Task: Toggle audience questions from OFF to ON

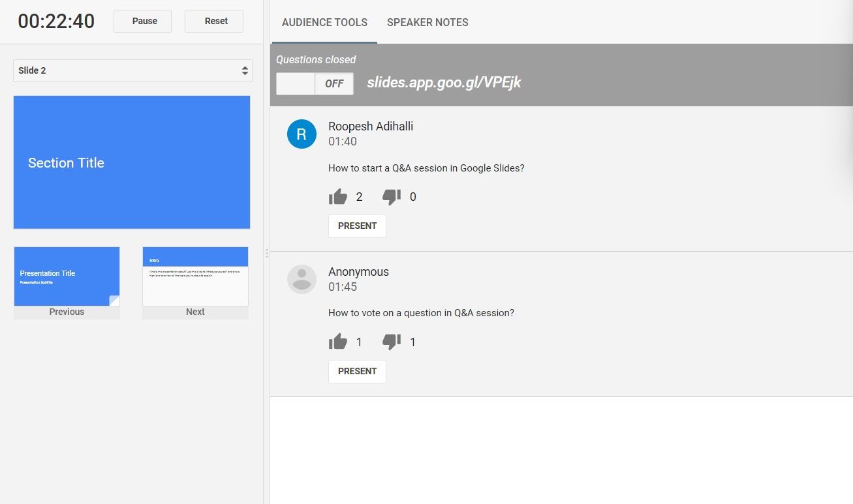Action: (315, 83)
